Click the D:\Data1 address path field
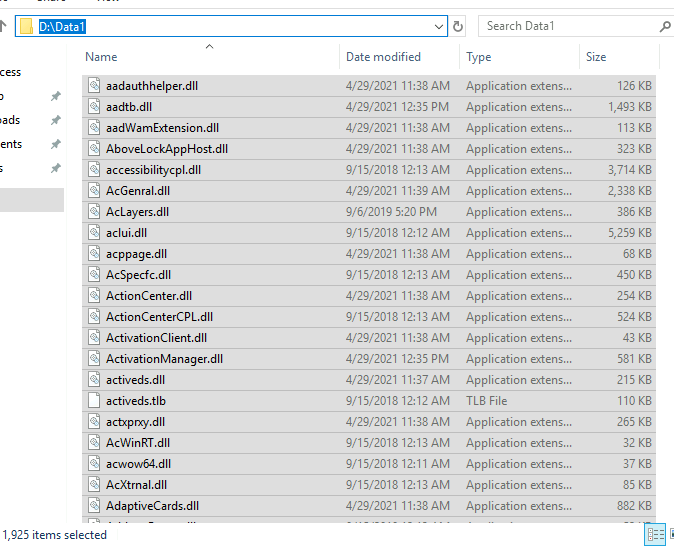The height and width of the screenshot is (547, 674). (x=231, y=26)
